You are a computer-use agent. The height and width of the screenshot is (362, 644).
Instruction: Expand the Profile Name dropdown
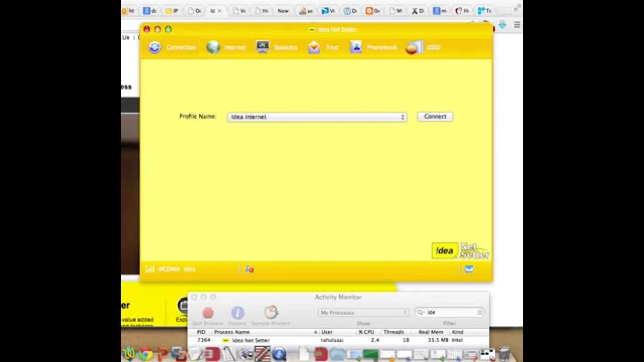tap(317, 117)
